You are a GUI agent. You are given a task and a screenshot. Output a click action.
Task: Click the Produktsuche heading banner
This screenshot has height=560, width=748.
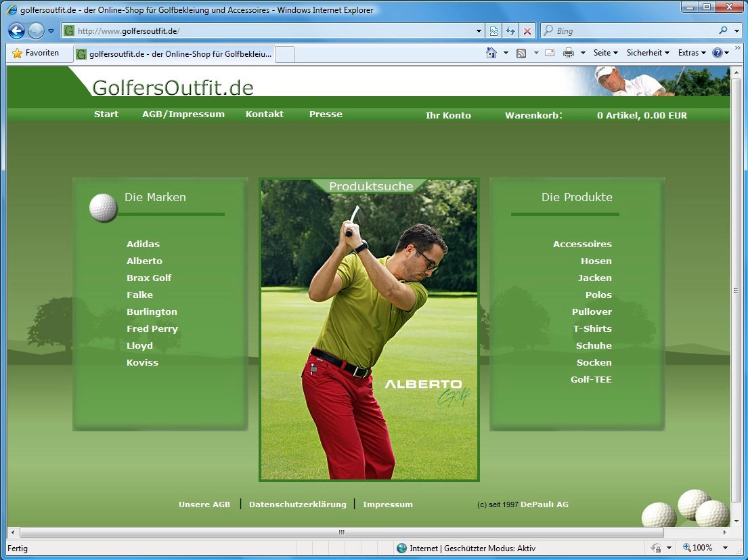pyautogui.click(x=371, y=186)
